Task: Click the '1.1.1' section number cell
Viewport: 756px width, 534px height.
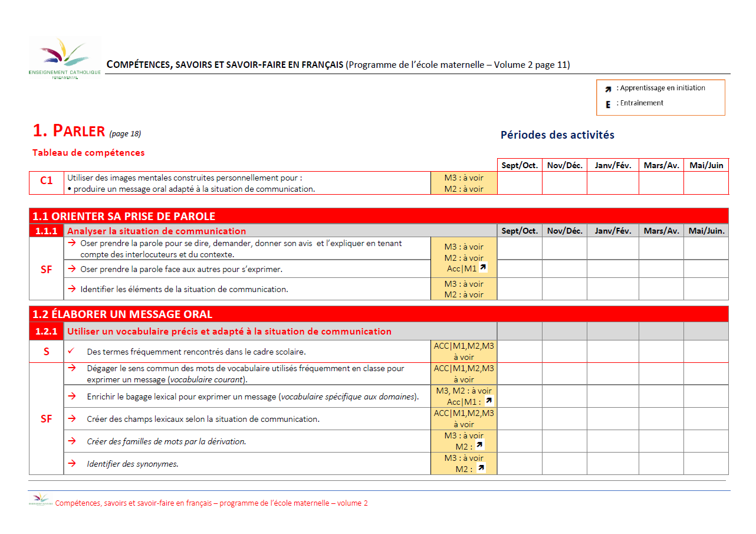Action: 47,231
